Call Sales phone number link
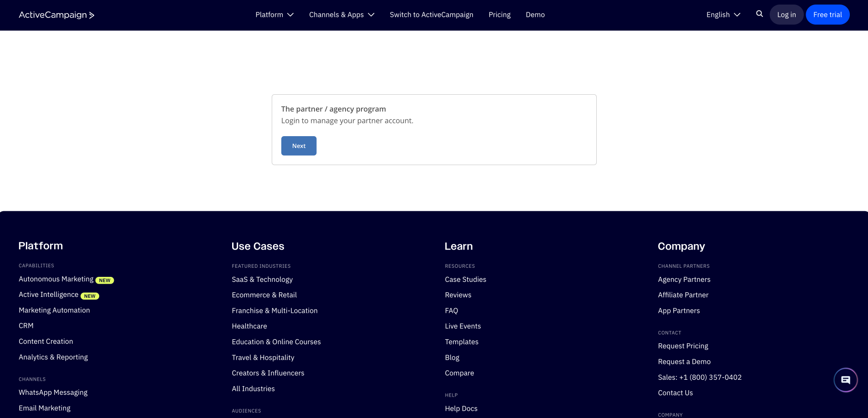Viewport: 868px width, 418px height. 700,377
